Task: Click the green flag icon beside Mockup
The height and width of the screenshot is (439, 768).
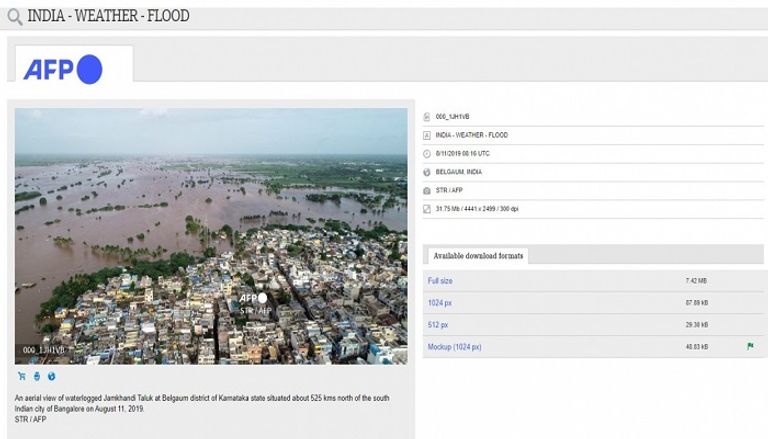Action: click(750, 347)
